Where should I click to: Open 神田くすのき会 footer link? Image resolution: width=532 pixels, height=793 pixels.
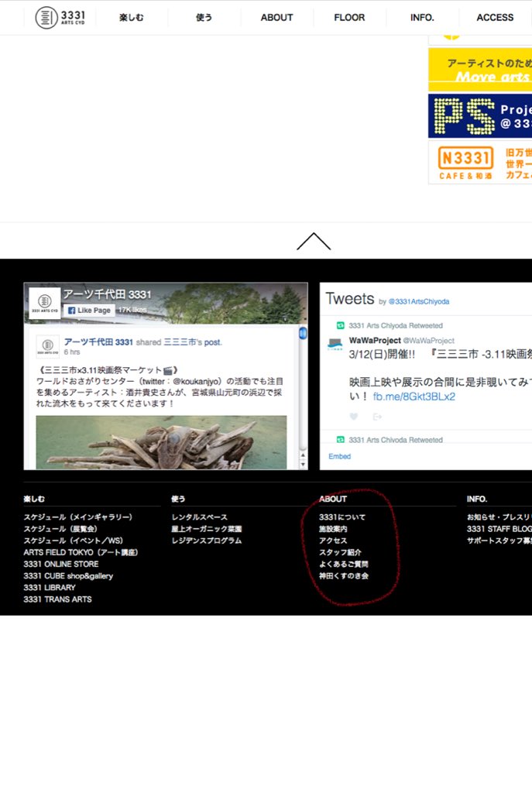[343, 575]
